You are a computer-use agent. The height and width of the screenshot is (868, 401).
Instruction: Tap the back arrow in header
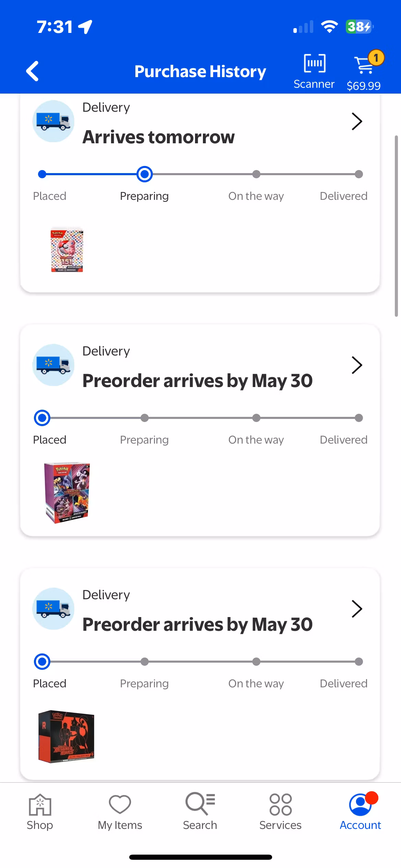pyautogui.click(x=33, y=71)
